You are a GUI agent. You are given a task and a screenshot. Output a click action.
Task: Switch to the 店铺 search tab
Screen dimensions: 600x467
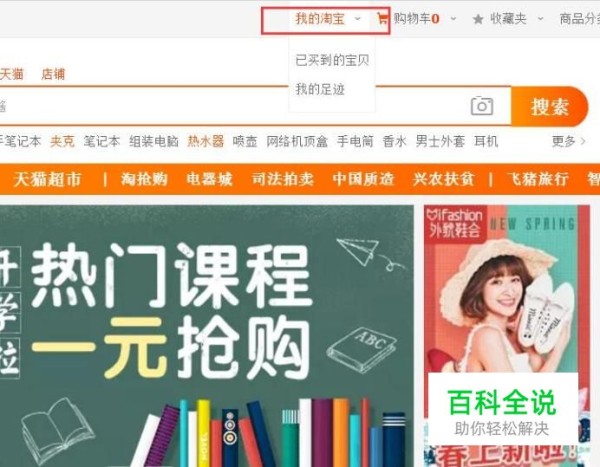coord(53,74)
